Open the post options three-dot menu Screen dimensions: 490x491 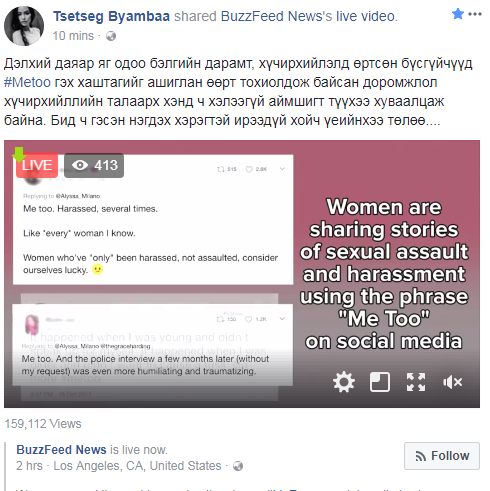click(475, 14)
